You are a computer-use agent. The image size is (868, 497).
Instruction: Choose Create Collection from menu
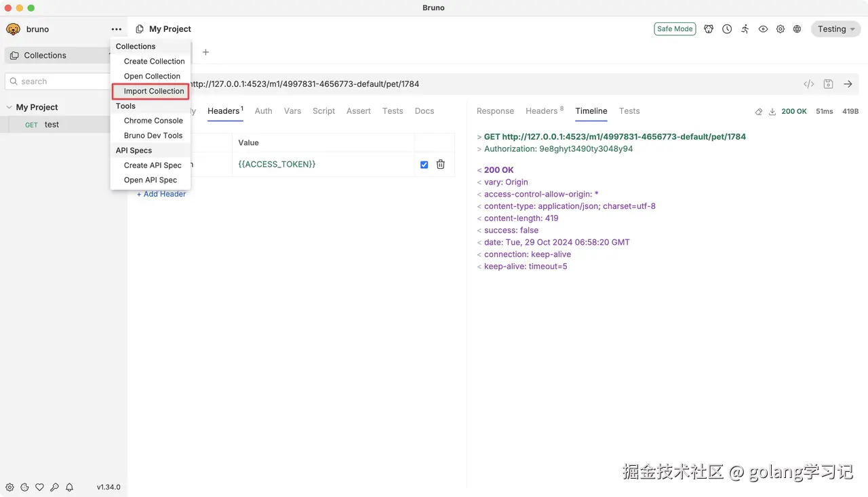tap(154, 61)
